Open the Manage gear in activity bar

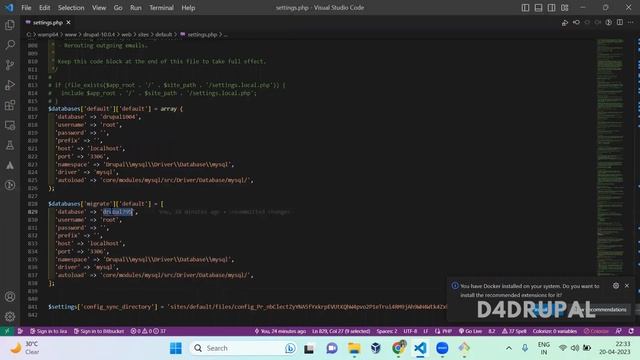point(10,316)
